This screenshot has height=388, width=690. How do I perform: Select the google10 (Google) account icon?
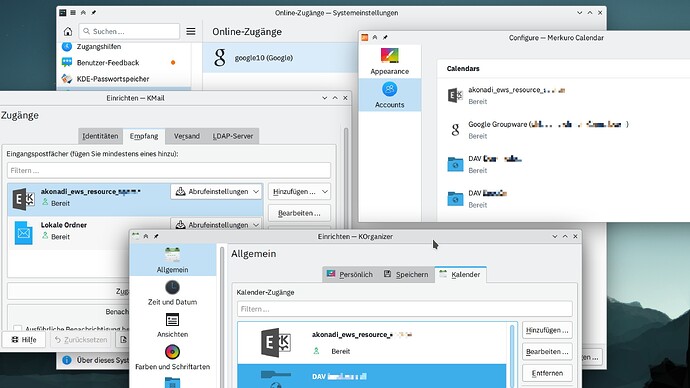(x=220, y=58)
